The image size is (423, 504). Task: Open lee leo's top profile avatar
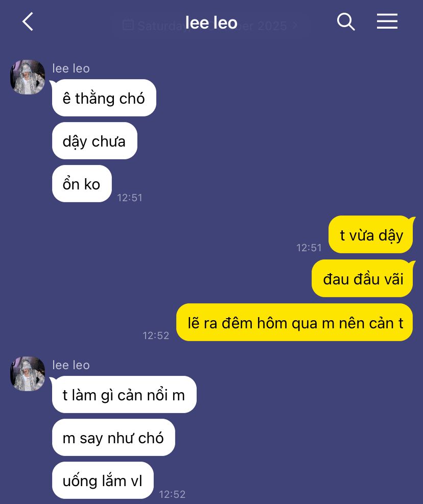coord(28,77)
